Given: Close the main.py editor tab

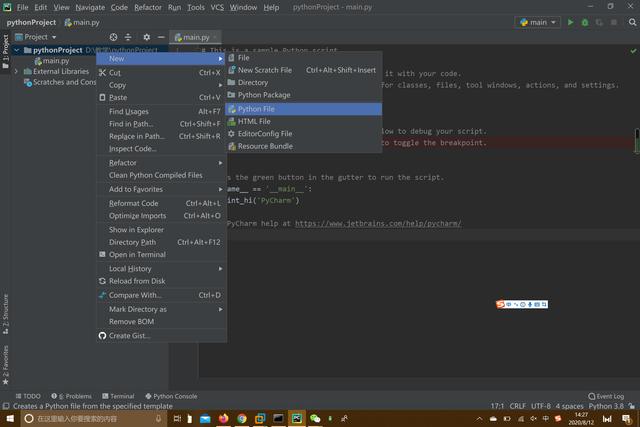Looking at the screenshot, I should [215, 37].
